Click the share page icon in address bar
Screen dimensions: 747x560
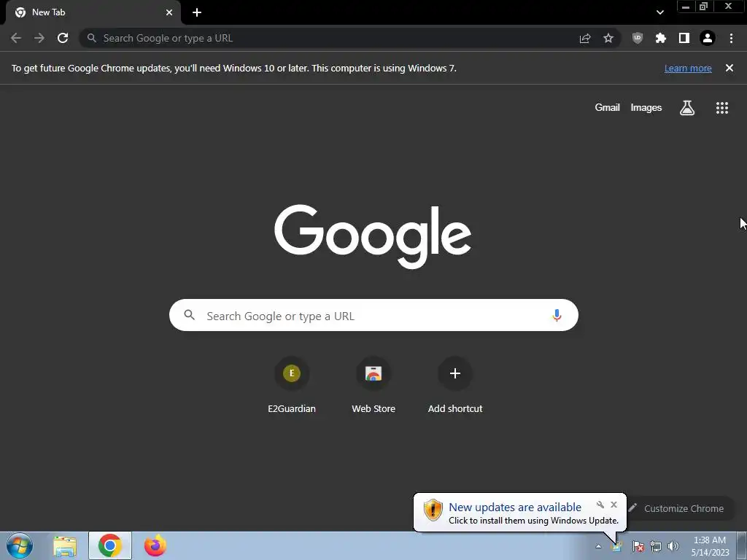tap(585, 38)
